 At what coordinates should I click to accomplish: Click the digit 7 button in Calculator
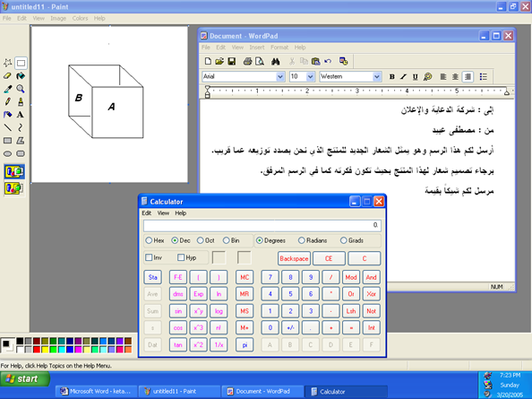(270, 277)
